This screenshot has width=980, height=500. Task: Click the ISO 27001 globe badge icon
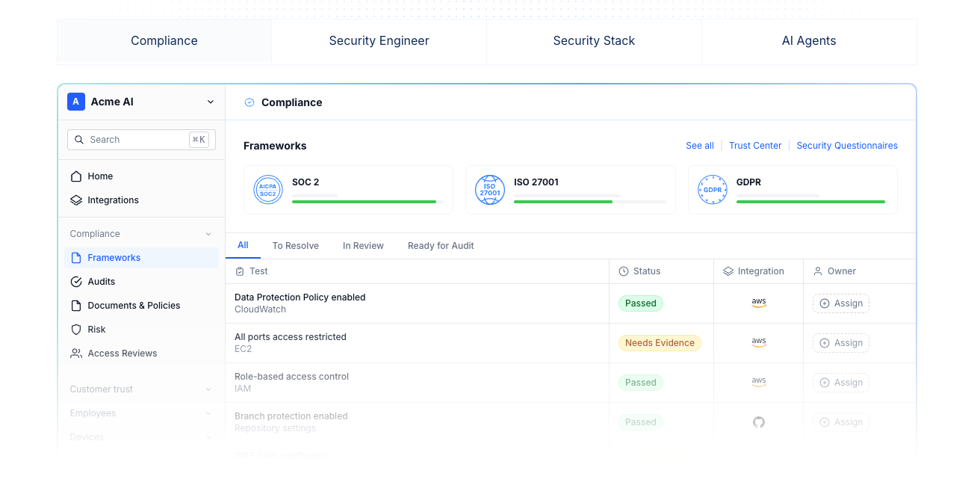click(490, 190)
